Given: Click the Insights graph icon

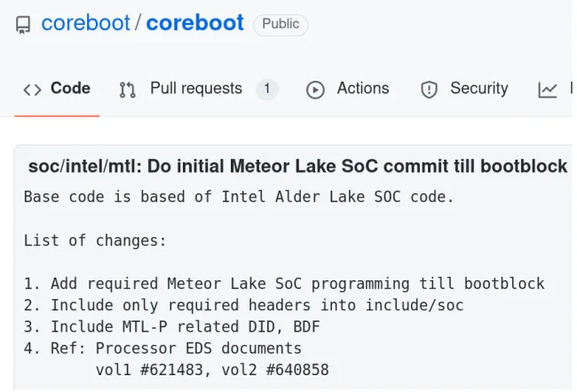Looking at the screenshot, I should tap(547, 90).
